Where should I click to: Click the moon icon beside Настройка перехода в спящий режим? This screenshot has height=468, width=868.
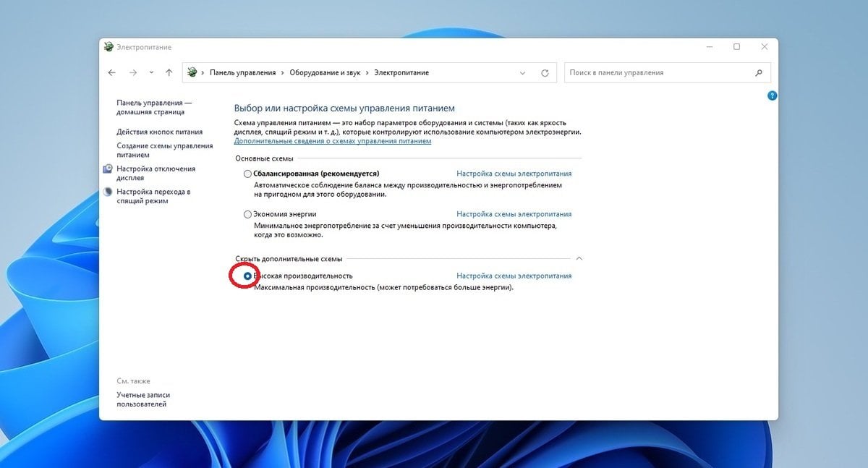109,192
